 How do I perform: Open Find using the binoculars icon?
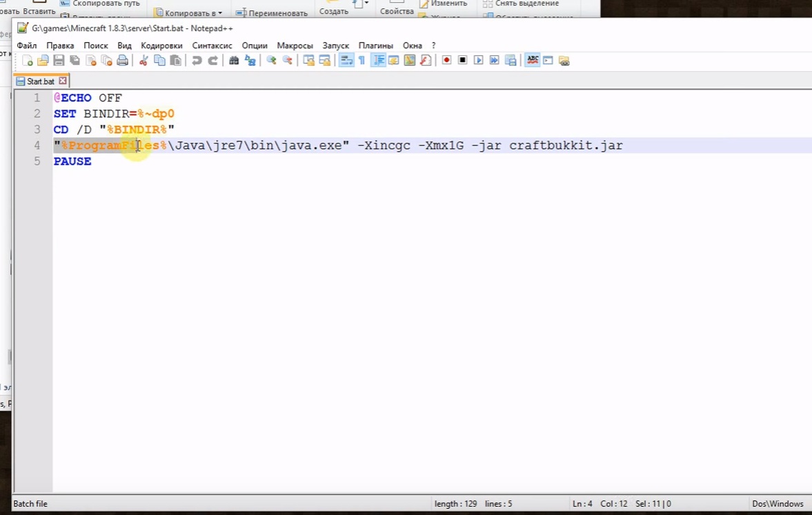[x=234, y=61]
